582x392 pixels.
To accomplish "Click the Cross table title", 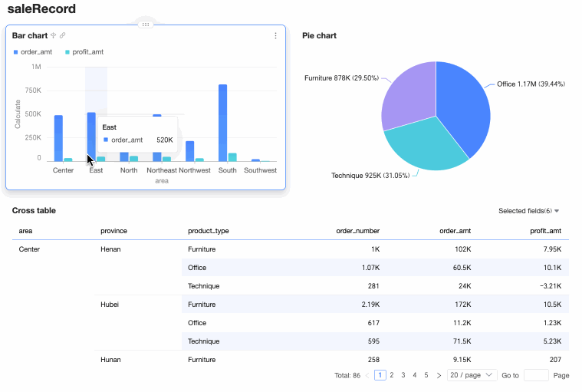I will [x=34, y=210].
